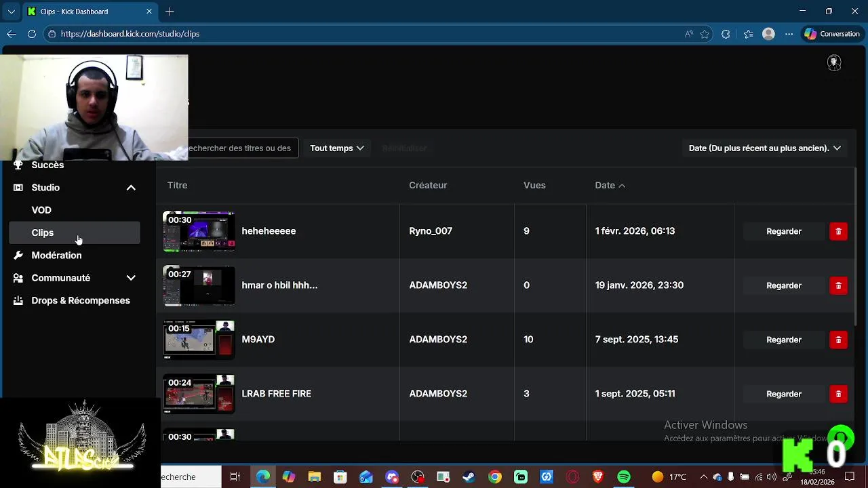Click the Vues column header
Image resolution: width=868 pixels, height=488 pixels.
[534, 185]
